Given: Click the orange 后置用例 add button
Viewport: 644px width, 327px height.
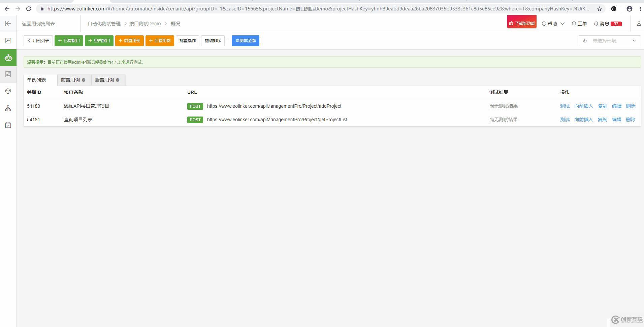Looking at the screenshot, I should pyautogui.click(x=160, y=41).
